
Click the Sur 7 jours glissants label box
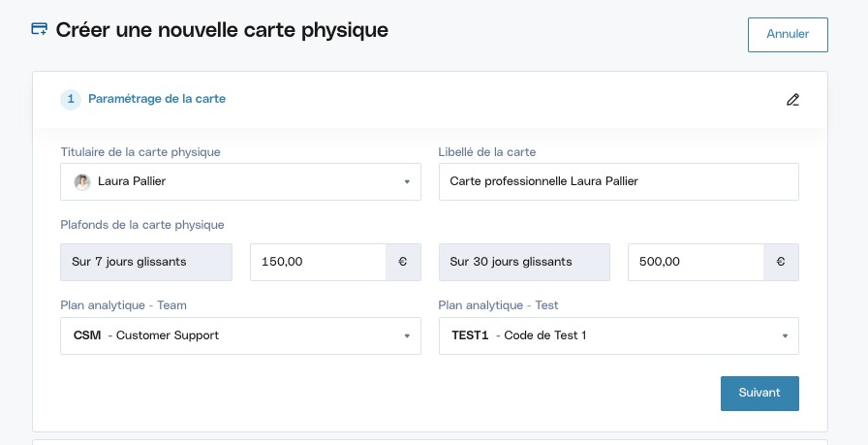[146, 262]
